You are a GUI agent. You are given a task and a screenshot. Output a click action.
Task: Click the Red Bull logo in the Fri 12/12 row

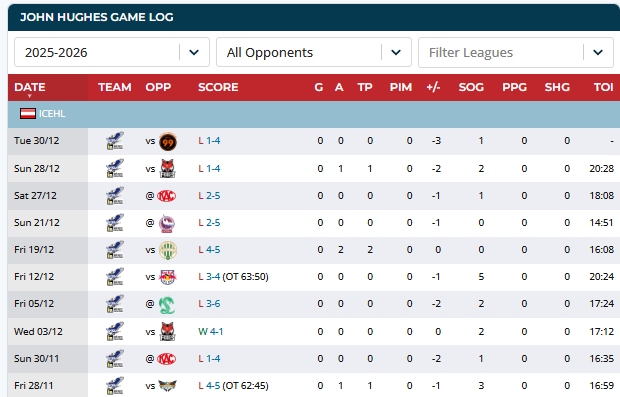point(167,277)
